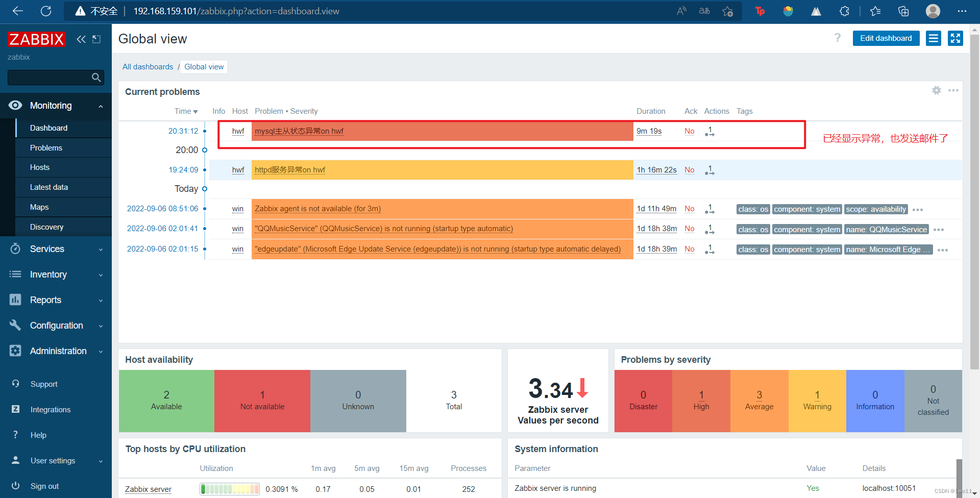The image size is (980, 498).
Task: Click the ZABBIX logo
Action: pos(36,39)
